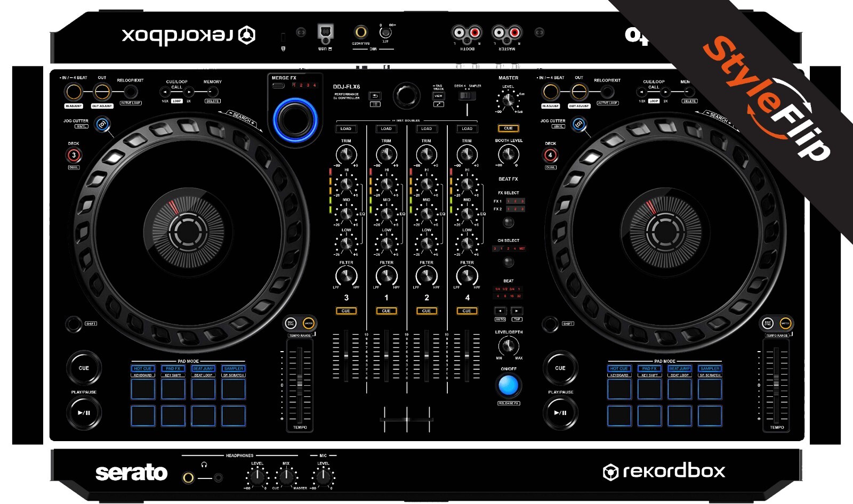Click the headphones Level knob on front panel
This screenshot has width=853, height=504.
[257, 477]
